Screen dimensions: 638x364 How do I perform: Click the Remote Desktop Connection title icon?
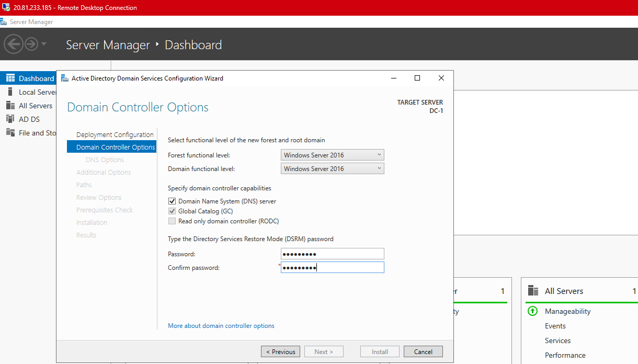pos(6,8)
